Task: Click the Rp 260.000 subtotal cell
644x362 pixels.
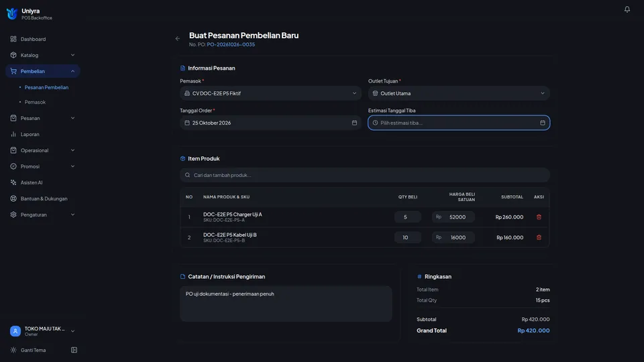Action: pyautogui.click(x=509, y=217)
